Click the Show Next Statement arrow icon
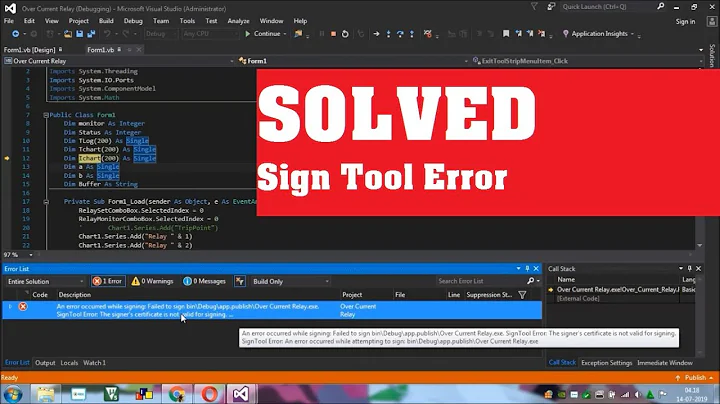This screenshot has height=404, width=720. [x=376, y=34]
